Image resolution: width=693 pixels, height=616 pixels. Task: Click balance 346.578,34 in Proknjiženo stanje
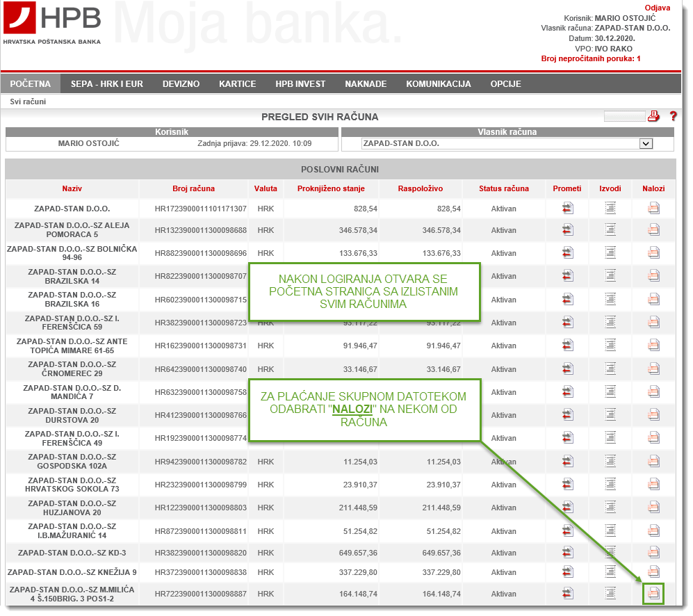pyautogui.click(x=358, y=230)
